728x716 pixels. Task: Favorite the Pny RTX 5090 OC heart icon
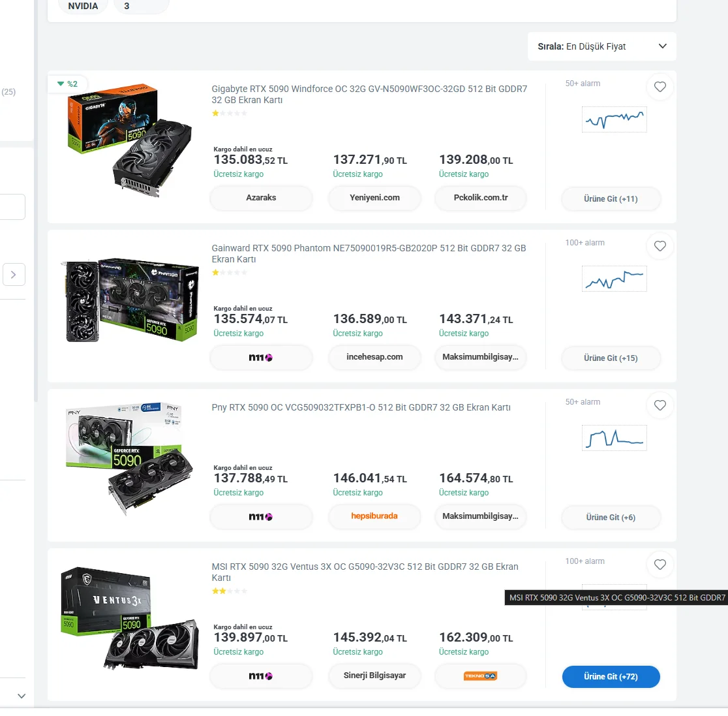point(660,405)
